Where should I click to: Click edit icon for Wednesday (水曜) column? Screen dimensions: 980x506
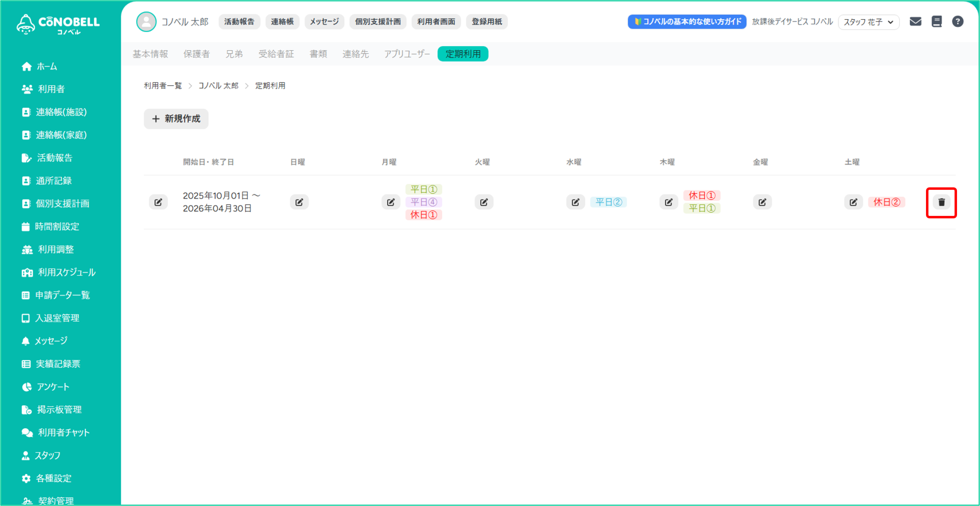pyautogui.click(x=575, y=202)
